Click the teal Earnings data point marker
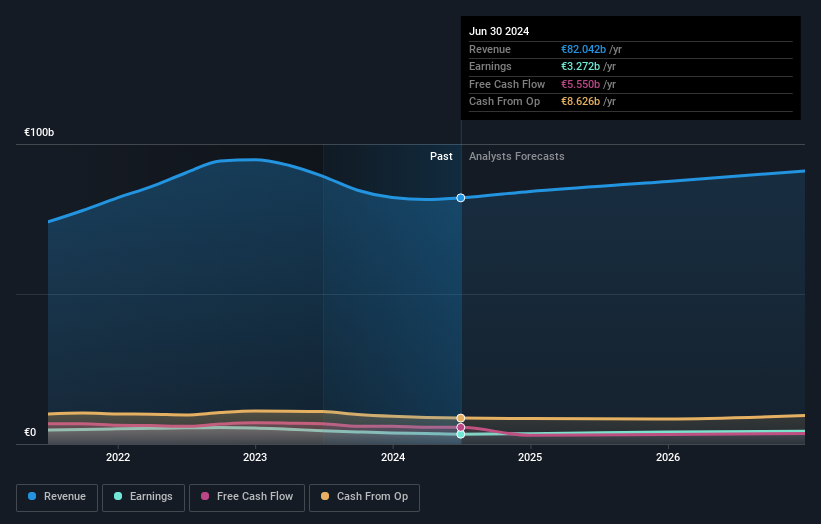Viewport: 821px width, 524px height. [461, 434]
